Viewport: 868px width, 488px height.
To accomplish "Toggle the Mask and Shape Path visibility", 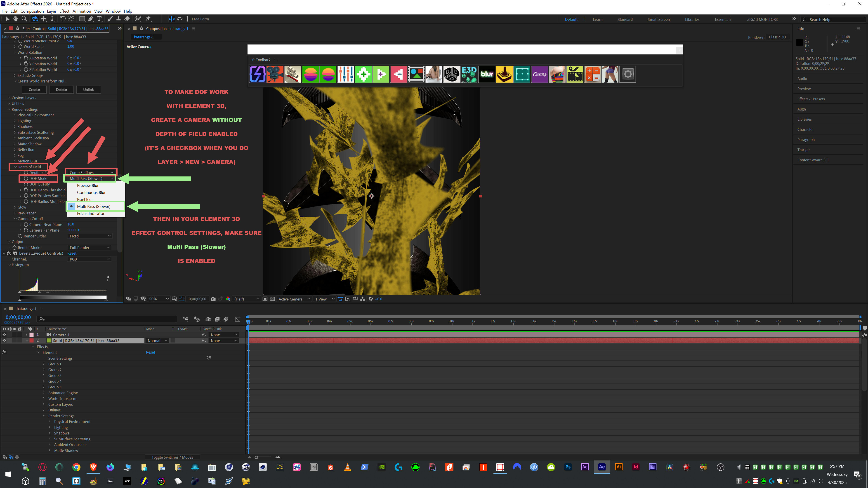I will 182,299.
